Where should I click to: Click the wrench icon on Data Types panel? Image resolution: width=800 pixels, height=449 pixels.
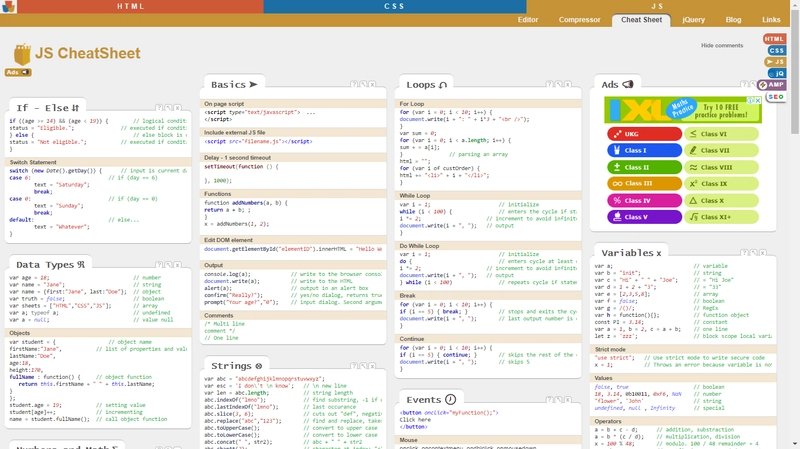click(x=168, y=265)
